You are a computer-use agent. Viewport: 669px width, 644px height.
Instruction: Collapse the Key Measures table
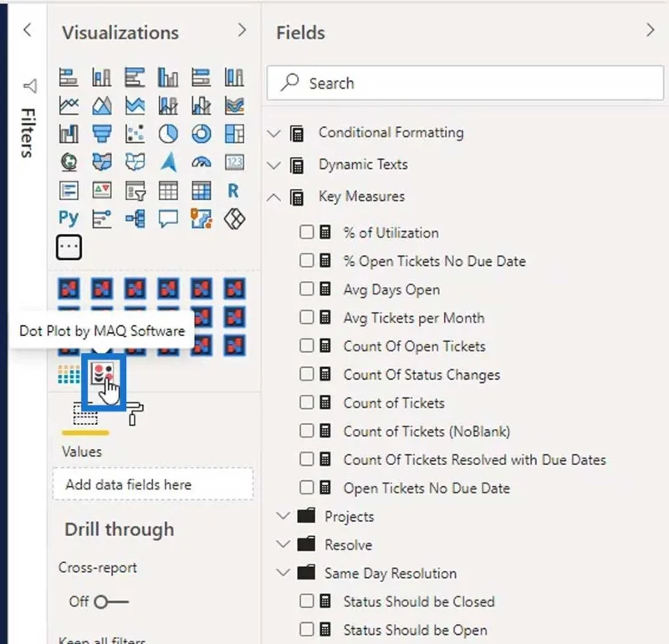(x=273, y=197)
